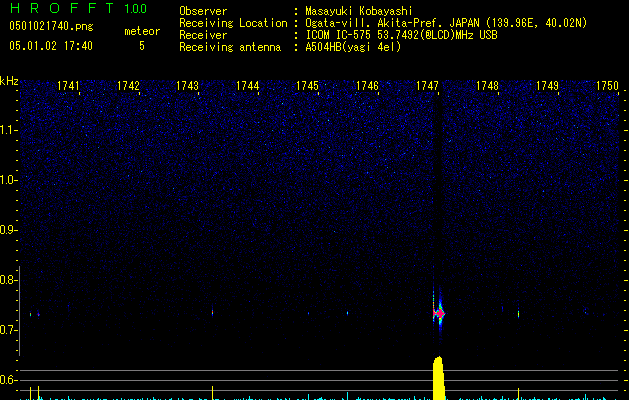
Task: Click the 1742 time axis marker
Action: pyautogui.click(x=128, y=86)
